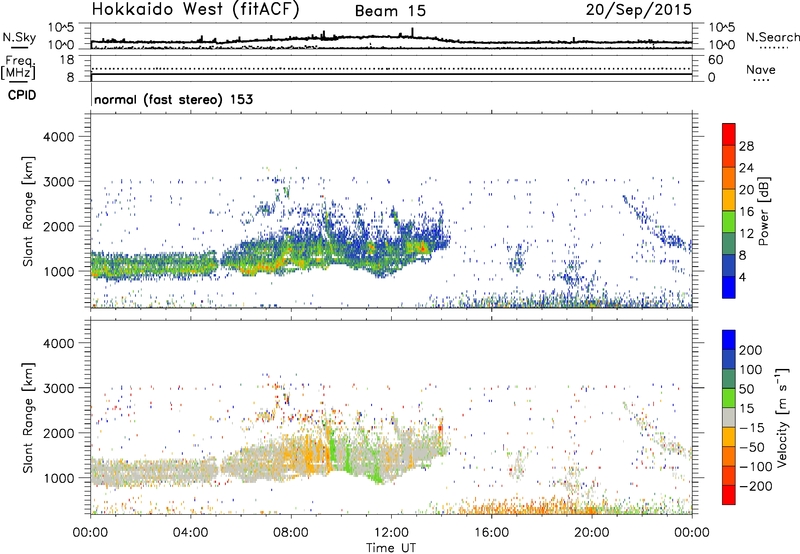Click "18" on the frequency axis

67,60
